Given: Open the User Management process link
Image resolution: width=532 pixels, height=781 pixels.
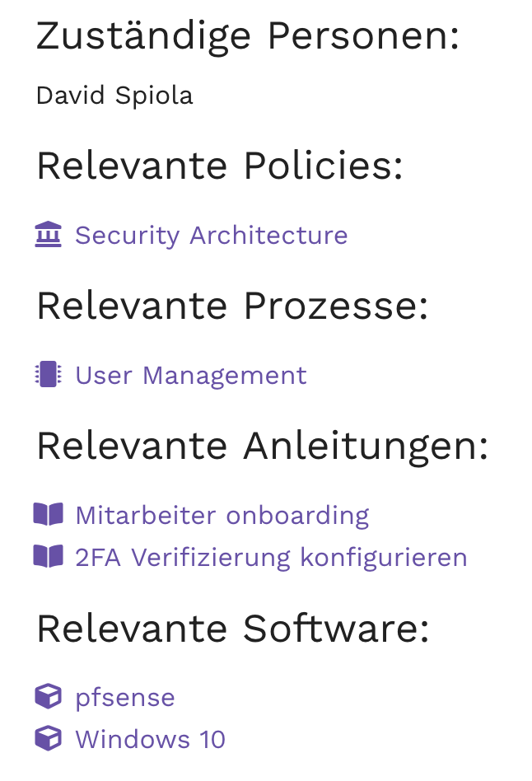Looking at the screenshot, I should [190, 376].
